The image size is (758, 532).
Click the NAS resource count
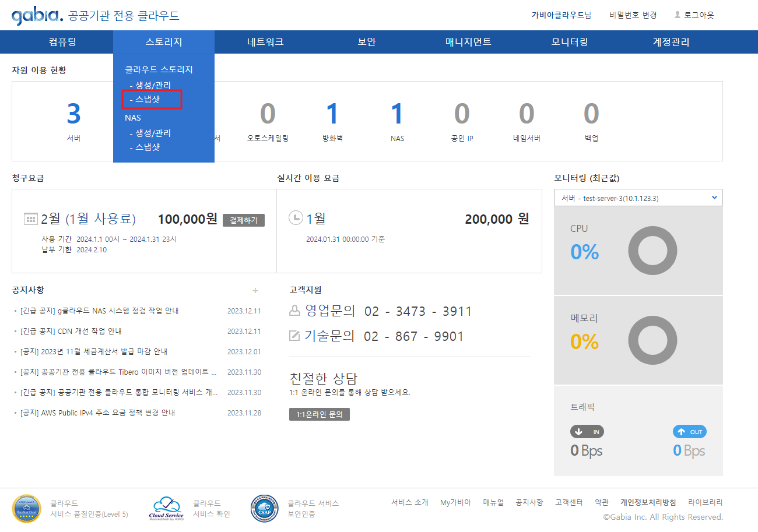click(397, 114)
